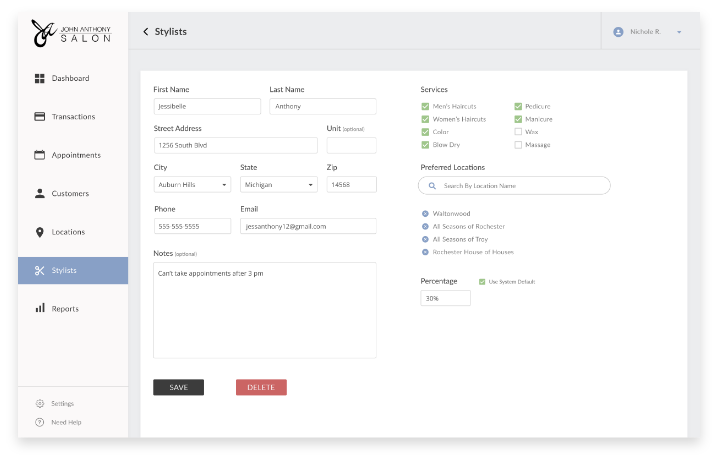Expand the State dropdown showing Michigan
Viewport: 718px width, 462px height.
click(x=278, y=185)
